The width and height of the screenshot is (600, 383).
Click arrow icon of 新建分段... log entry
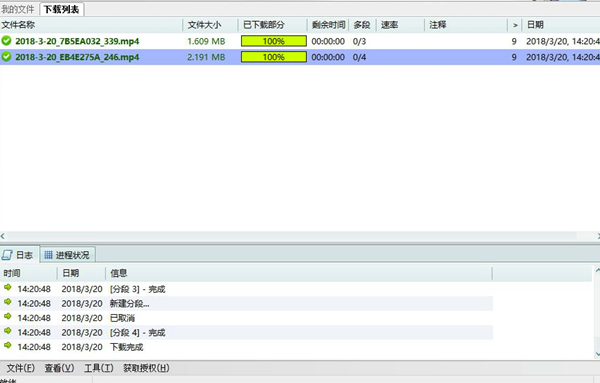tap(7, 302)
